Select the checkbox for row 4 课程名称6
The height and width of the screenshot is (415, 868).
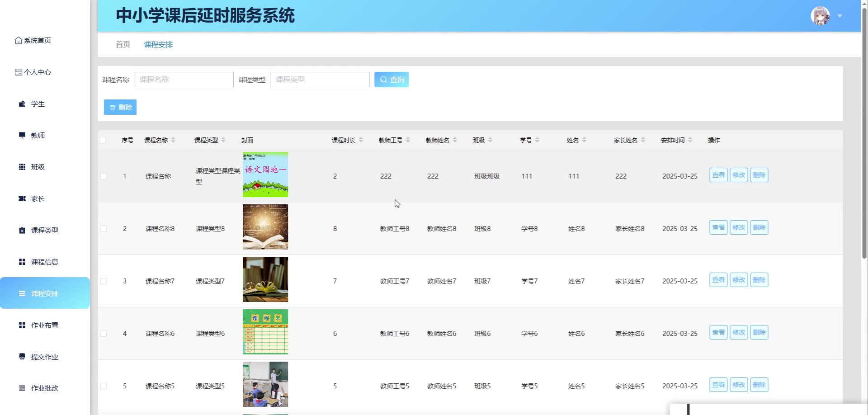click(104, 334)
